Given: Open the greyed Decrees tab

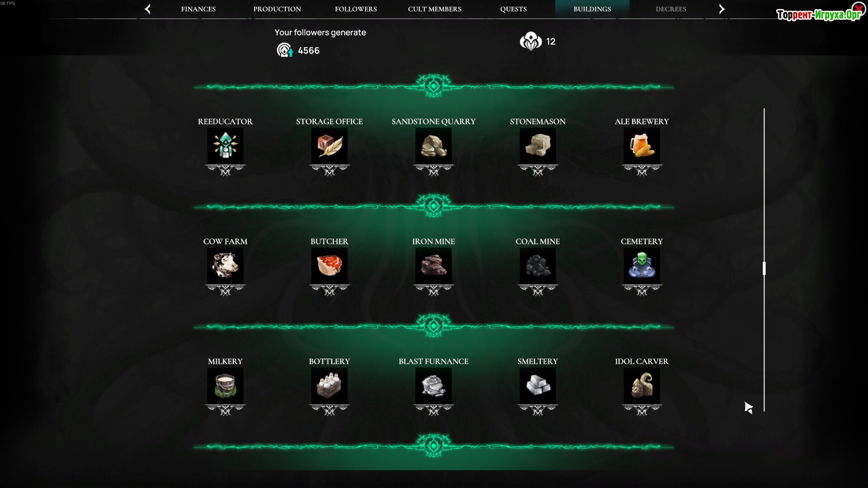Looking at the screenshot, I should coord(671,9).
